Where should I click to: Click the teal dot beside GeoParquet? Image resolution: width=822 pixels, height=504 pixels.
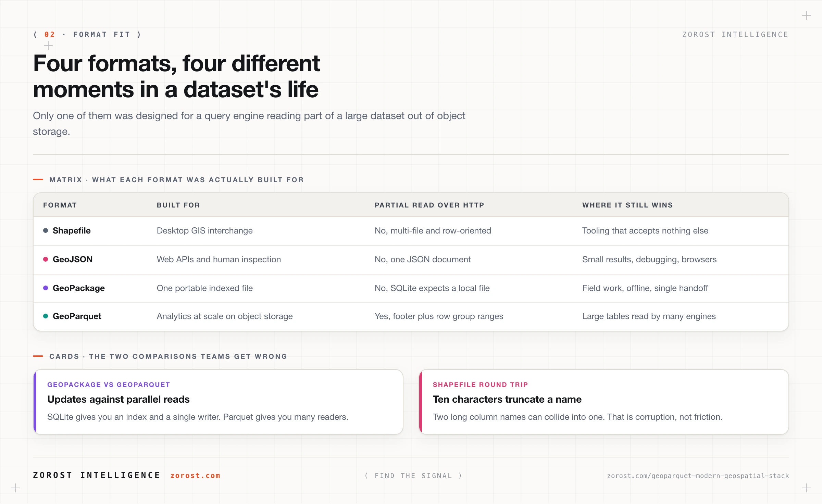coord(46,316)
